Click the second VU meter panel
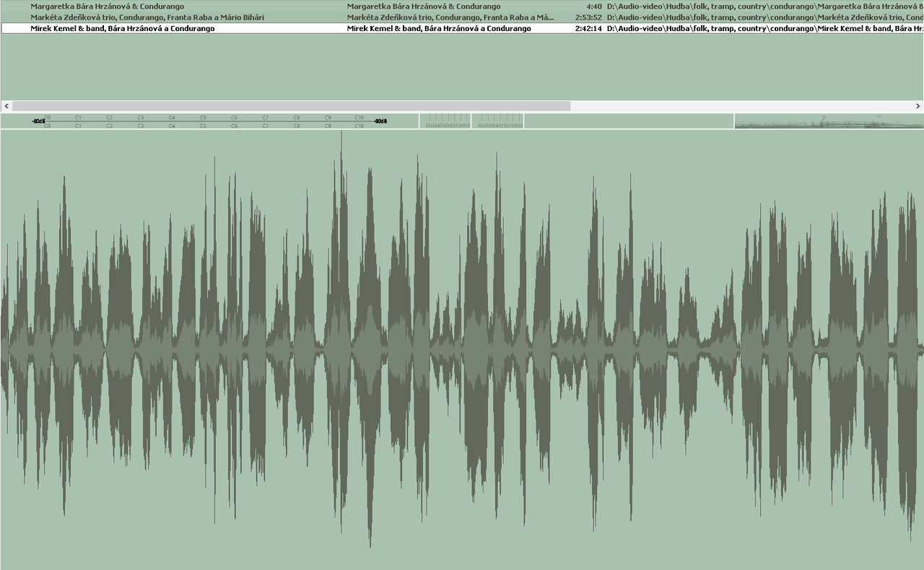The image size is (924, 570). (498, 121)
